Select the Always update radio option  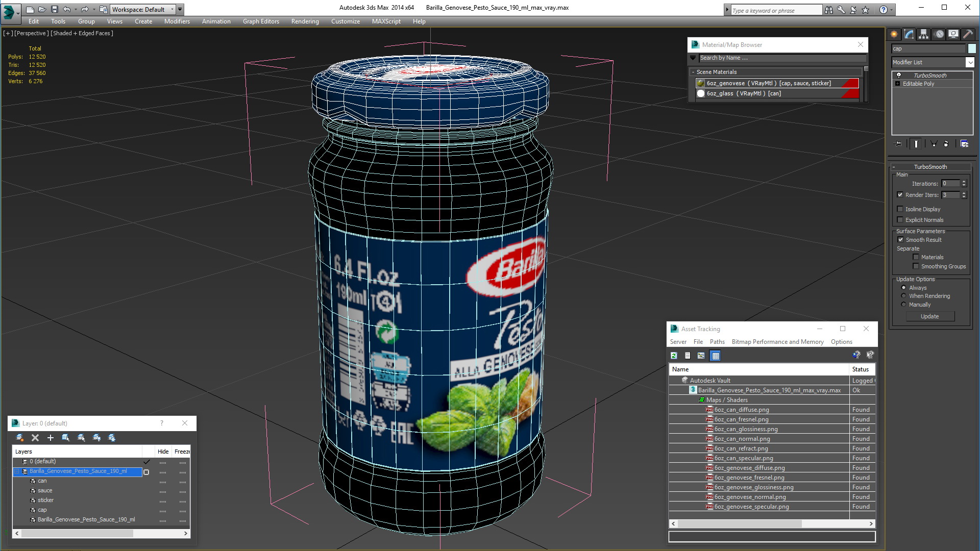[x=903, y=288]
